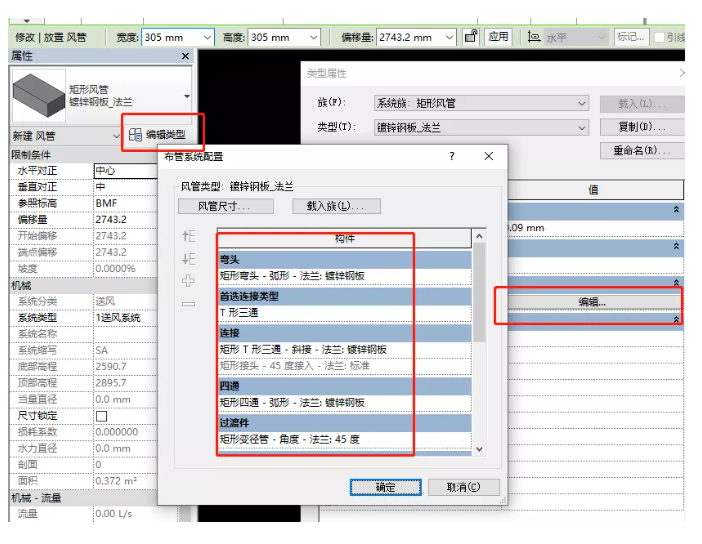
Task: Select row 矩形变径管 - 角度 - 法兰: 45 度
Action: point(344,439)
